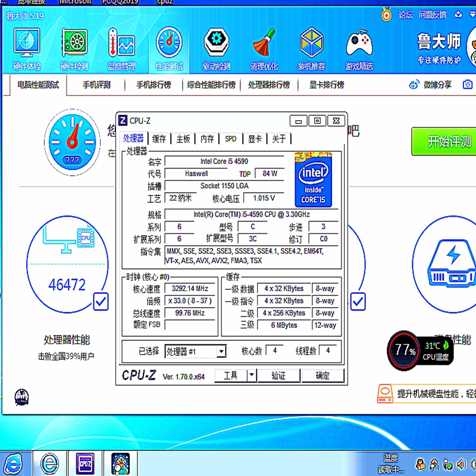The width and height of the screenshot is (476, 476).
Task: Click the 77% memory usage widget
Action: pos(404,350)
